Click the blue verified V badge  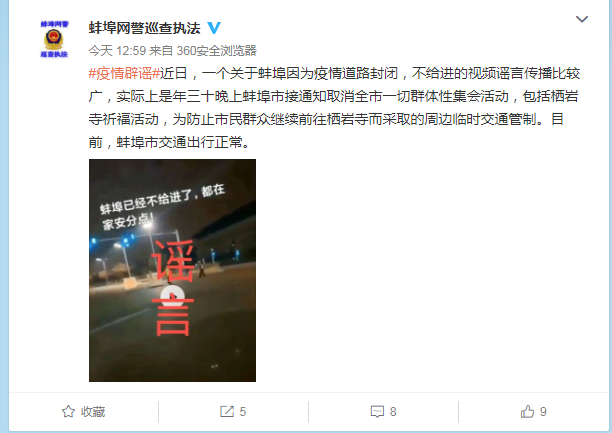coord(213,28)
